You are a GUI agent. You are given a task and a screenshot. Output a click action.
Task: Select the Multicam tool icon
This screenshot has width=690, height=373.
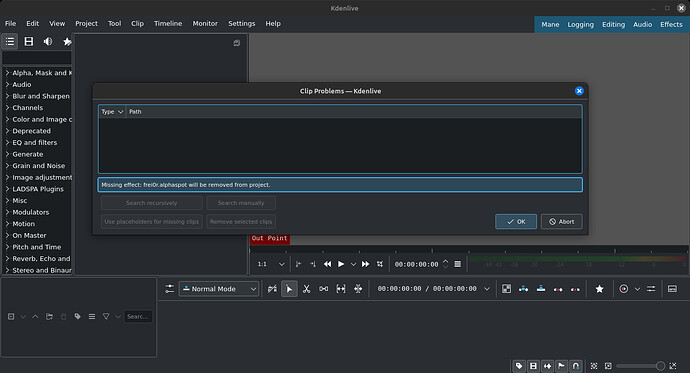click(358, 289)
